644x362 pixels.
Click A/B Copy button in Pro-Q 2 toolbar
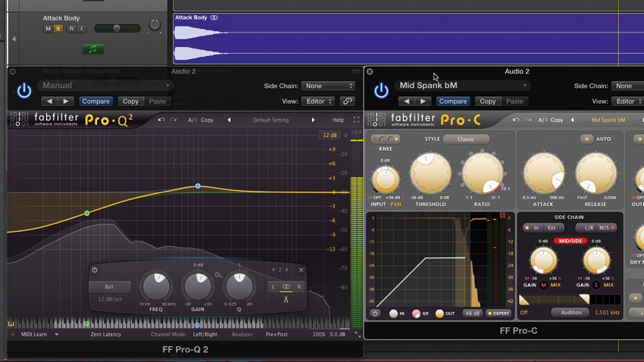point(201,120)
